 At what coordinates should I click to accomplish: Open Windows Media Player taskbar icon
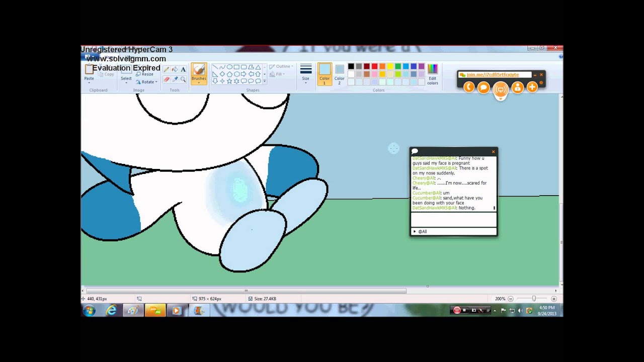coord(176,311)
